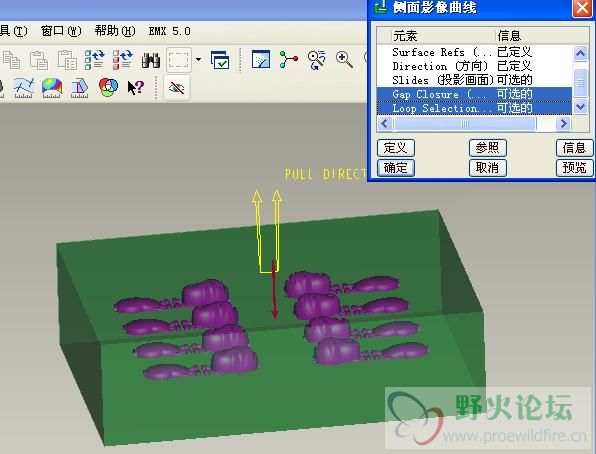
Task: Click the 确定 confirm button
Action: pos(396,168)
